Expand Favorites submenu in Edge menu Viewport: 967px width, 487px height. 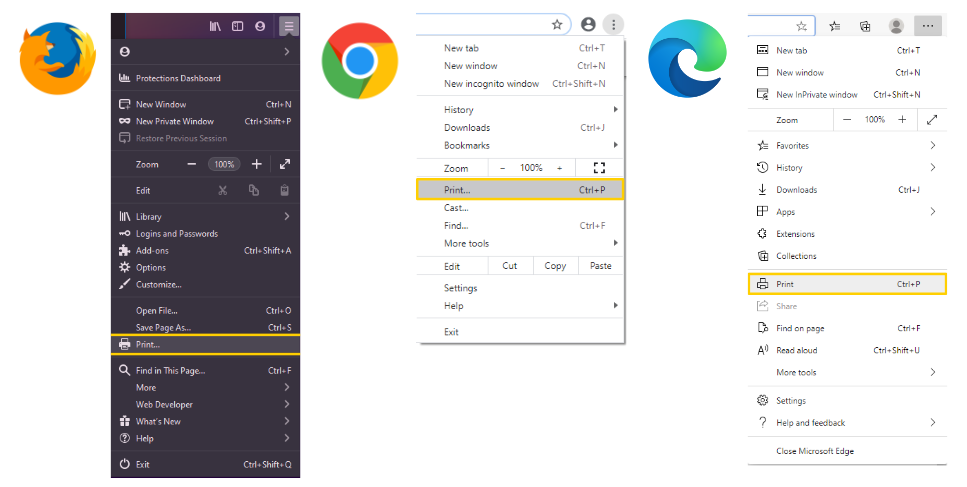(847, 145)
